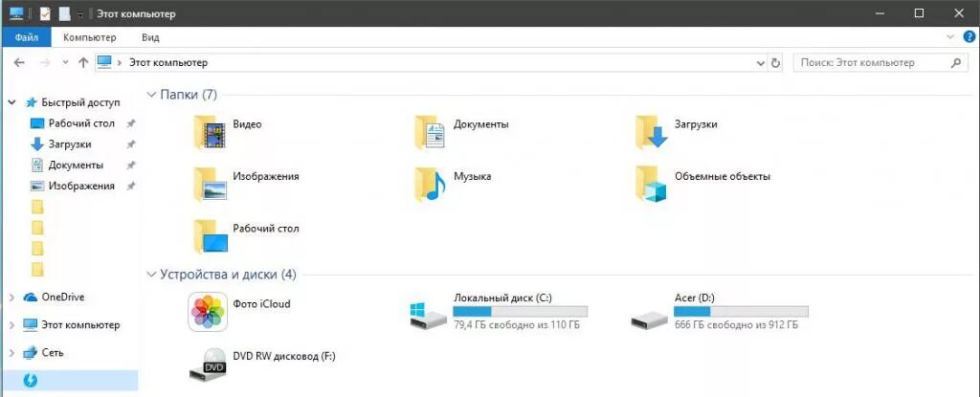Open the Видео folder icon
Screen dimensions: 980x397
point(210,132)
